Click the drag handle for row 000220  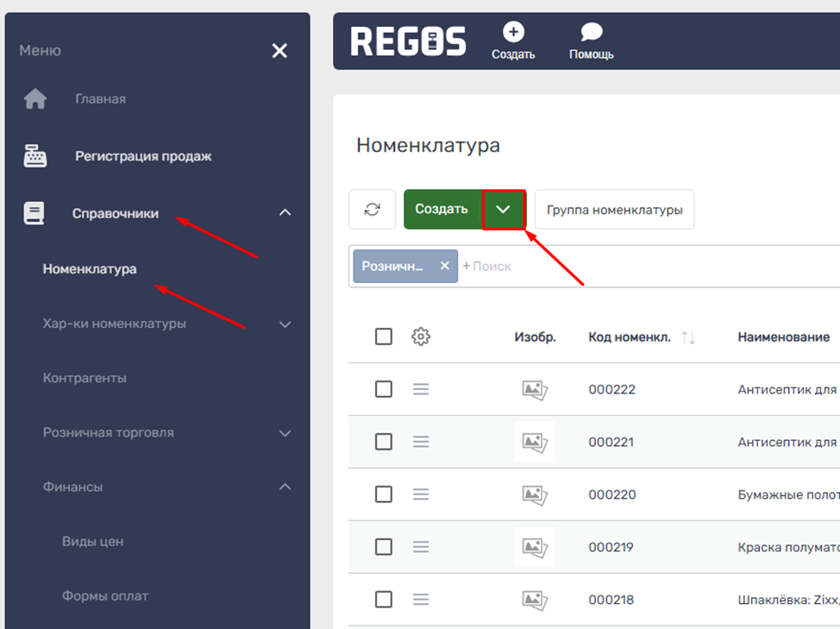[x=421, y=494]
